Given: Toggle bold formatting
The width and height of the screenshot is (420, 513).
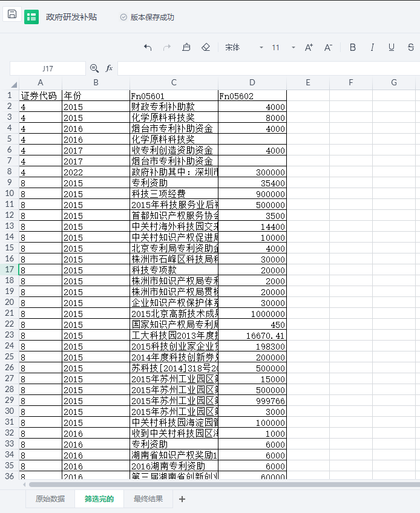Looking at the screenshot, I should (353, 47).
